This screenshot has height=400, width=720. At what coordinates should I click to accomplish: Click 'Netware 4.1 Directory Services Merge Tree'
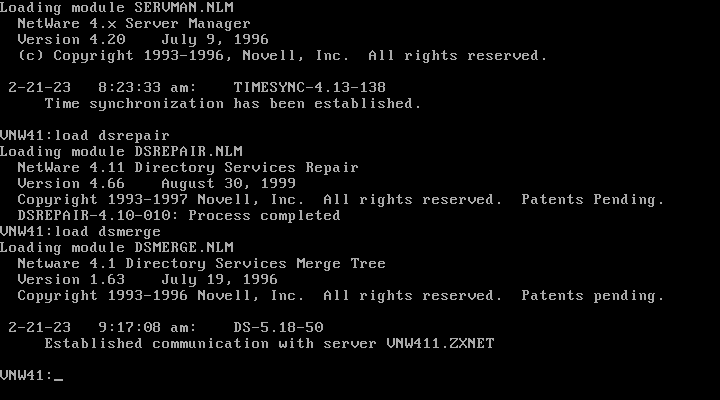202,264
